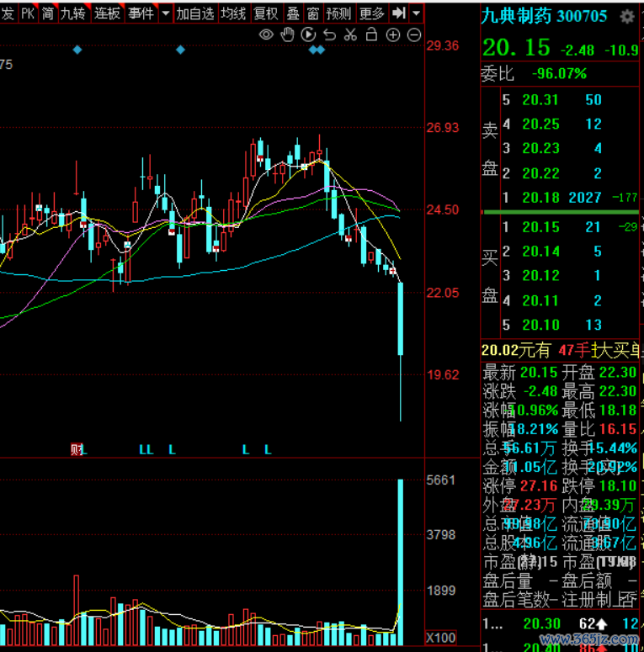Click the stock name 九典制药 300705
Viewport: 644px width, 652px height.
coord(544,17)
